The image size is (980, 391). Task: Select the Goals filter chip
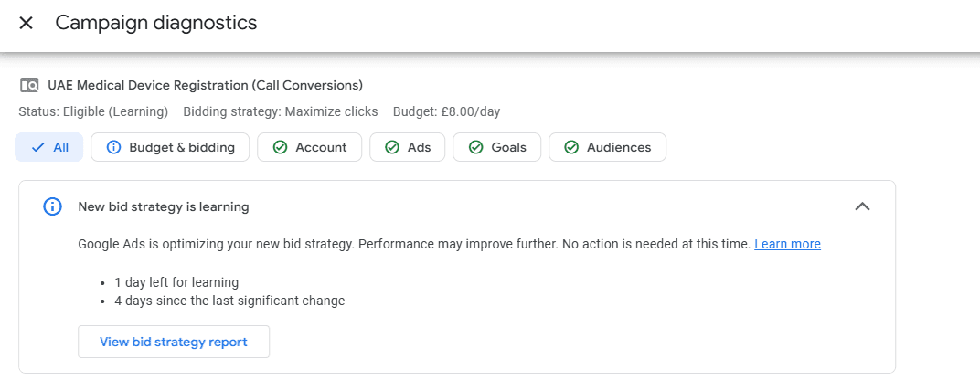point(497,147)
